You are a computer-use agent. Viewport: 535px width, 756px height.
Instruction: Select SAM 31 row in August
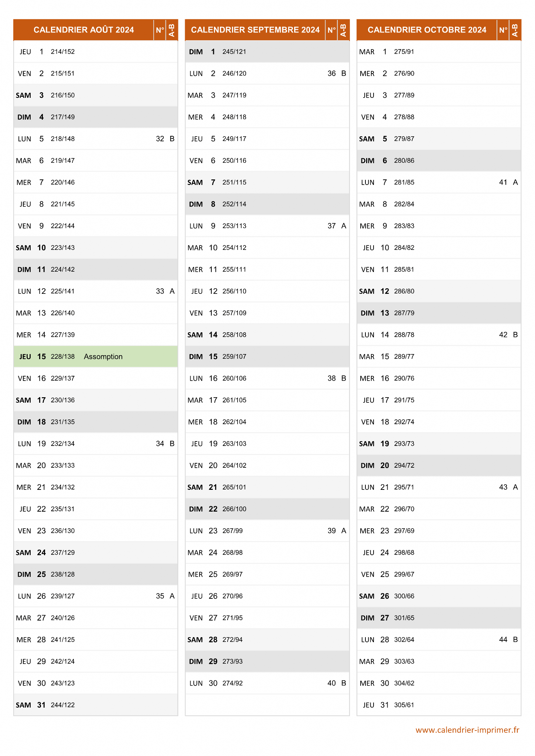point(96,705)
